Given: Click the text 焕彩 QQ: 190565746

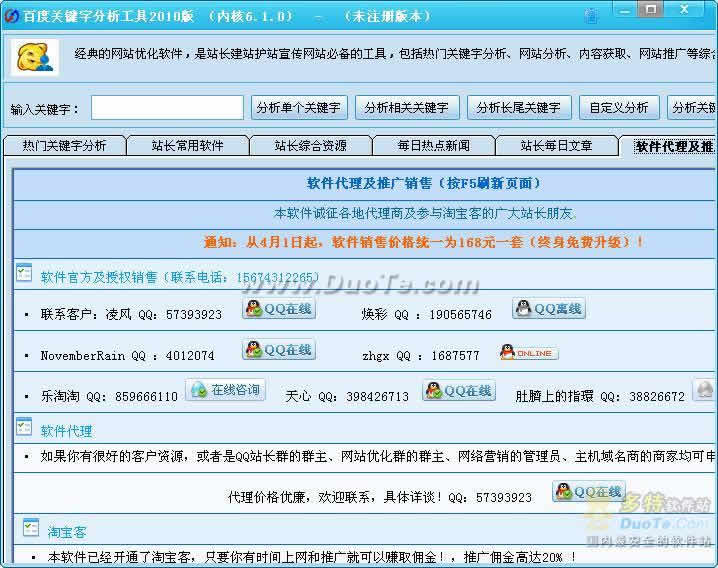Looking at the screenshot, I should [x=427, y=314].
